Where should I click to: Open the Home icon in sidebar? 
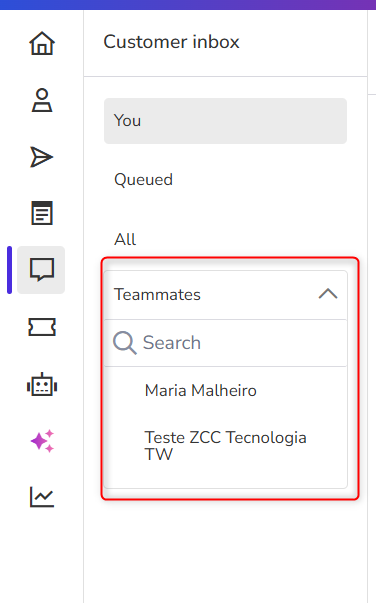(42, 43)
